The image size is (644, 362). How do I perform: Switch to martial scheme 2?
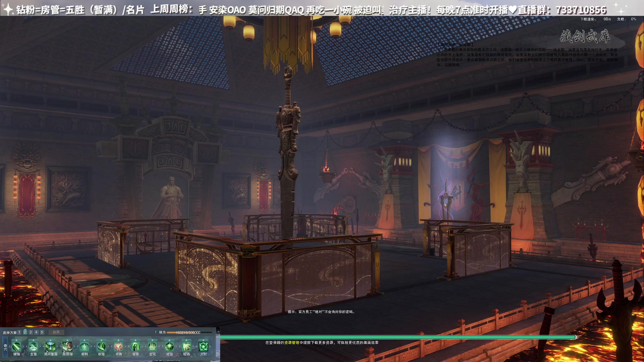click(x=25, y=332)
